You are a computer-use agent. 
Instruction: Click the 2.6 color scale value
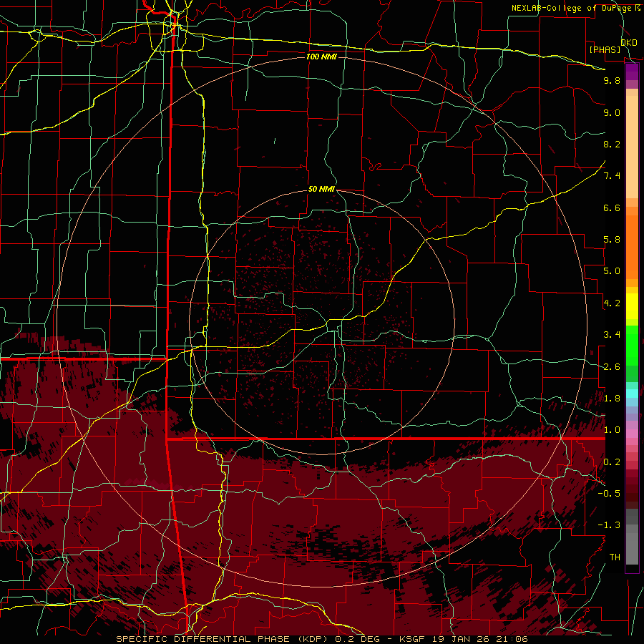click(612, 367)
